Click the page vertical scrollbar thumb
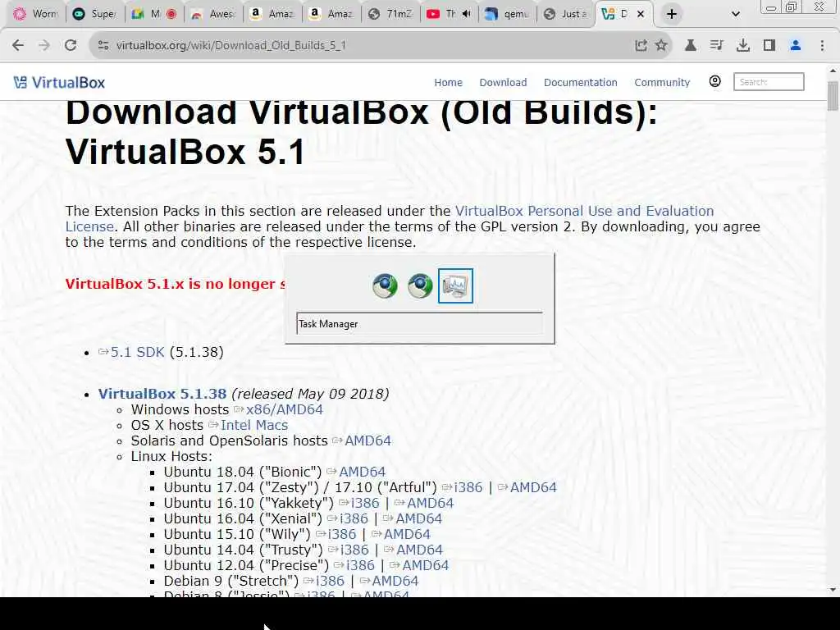The height and width of the screenshot is (630, 840). (833, 96)
